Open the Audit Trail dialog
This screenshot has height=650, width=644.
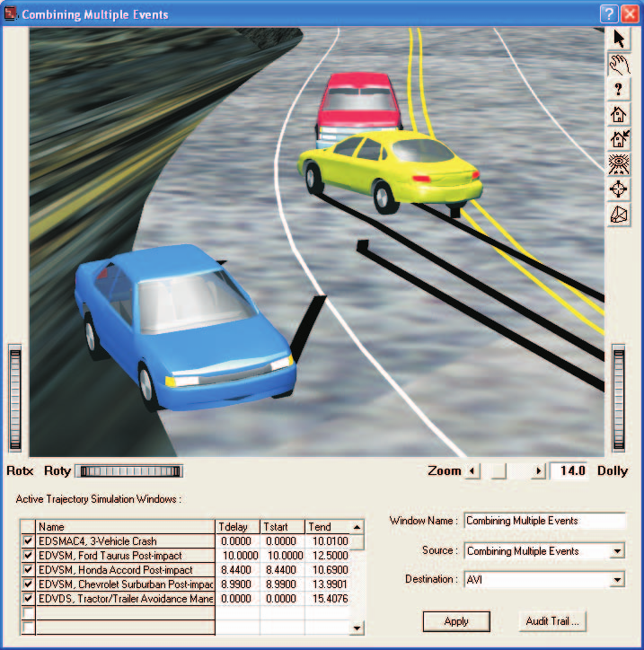coord(552,621)
